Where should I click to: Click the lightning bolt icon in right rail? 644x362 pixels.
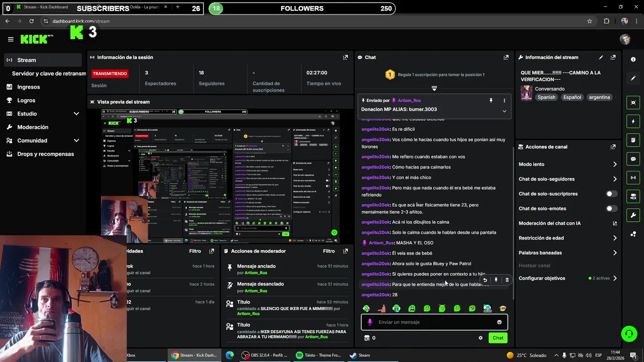pos(633,121)
